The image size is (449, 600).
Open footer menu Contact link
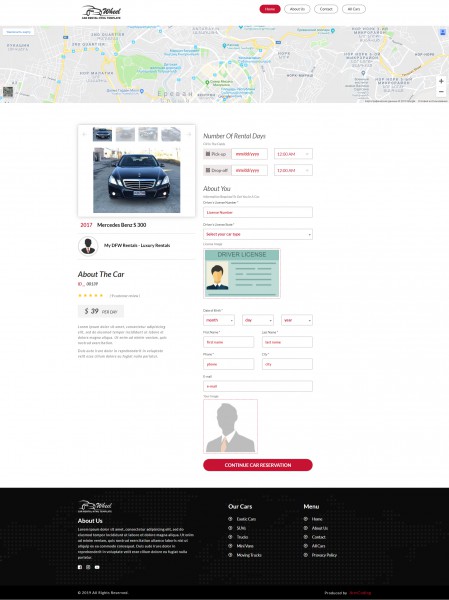(x=318, y=537)
